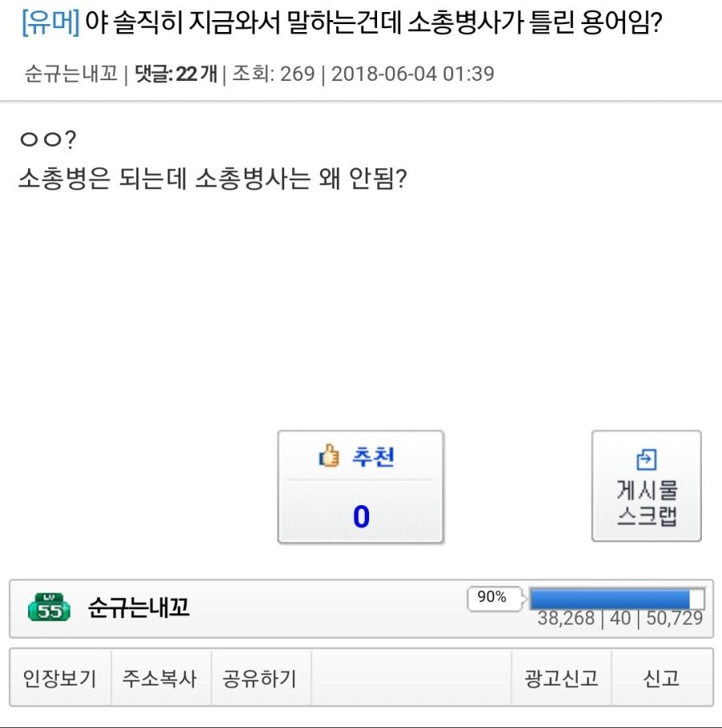Image resolution: width=722 pixels, height=728 pixels.
Task: Click the 추천 count number 0
Action: pos(361,517)
